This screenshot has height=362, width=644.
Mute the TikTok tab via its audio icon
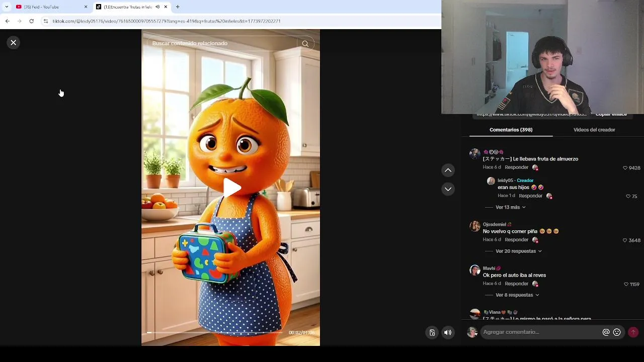[157, 7]
